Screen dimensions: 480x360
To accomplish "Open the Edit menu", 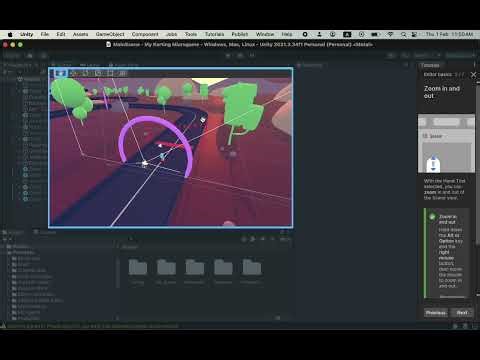I will pos(61,34).
